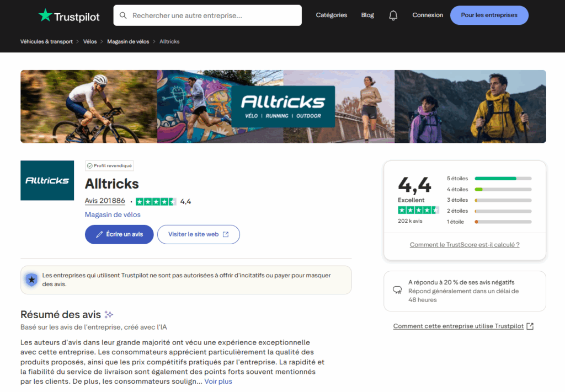The width and height of the screenshot is (565, 392).
Task: Filter reviews by 4 étoiles bar
Action: click(x=503, y=190)
